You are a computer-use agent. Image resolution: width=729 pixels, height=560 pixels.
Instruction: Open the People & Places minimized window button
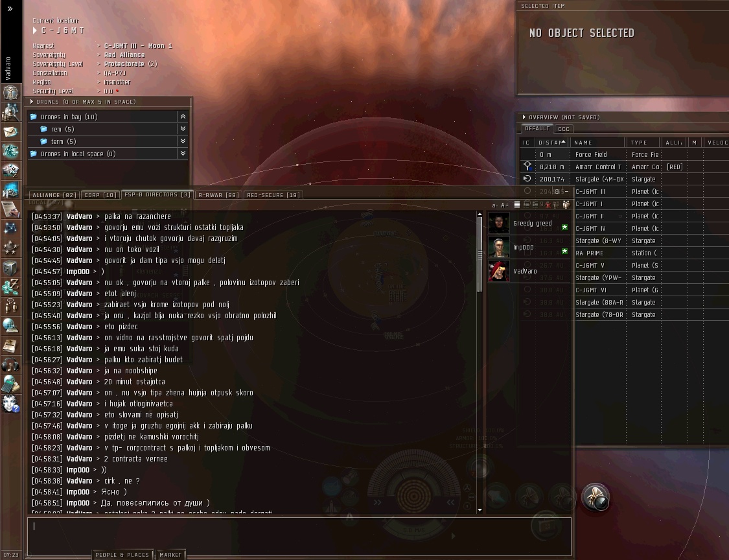point(122,554)
